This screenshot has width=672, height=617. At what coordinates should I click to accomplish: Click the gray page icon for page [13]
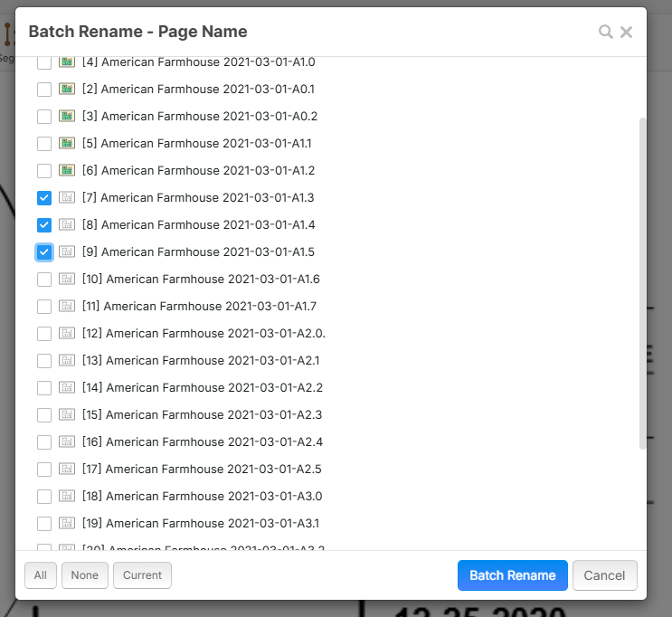point(66,360)
